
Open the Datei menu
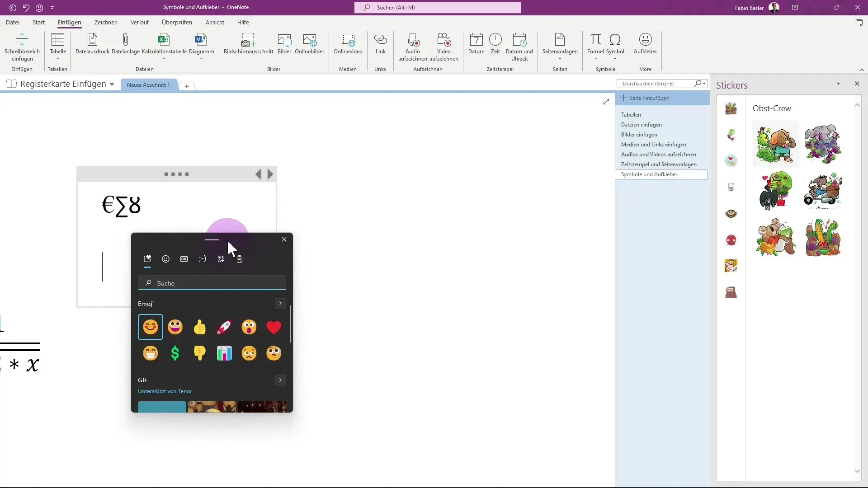[x=13, y=22]
